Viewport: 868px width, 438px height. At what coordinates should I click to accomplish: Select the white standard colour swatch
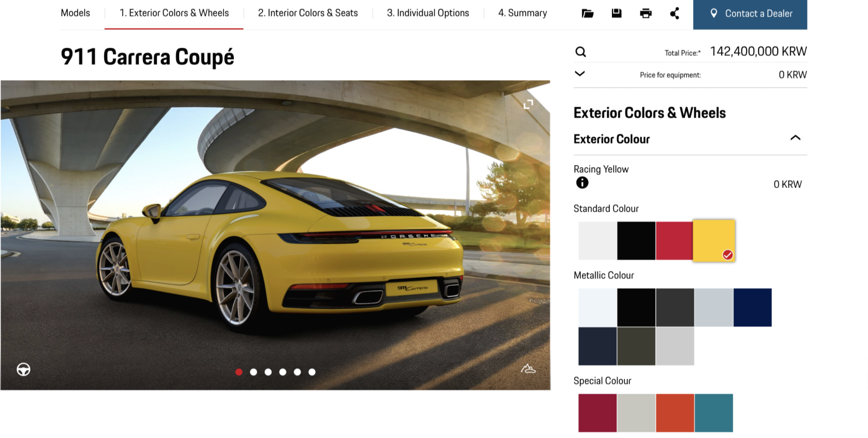pos(597,241)
